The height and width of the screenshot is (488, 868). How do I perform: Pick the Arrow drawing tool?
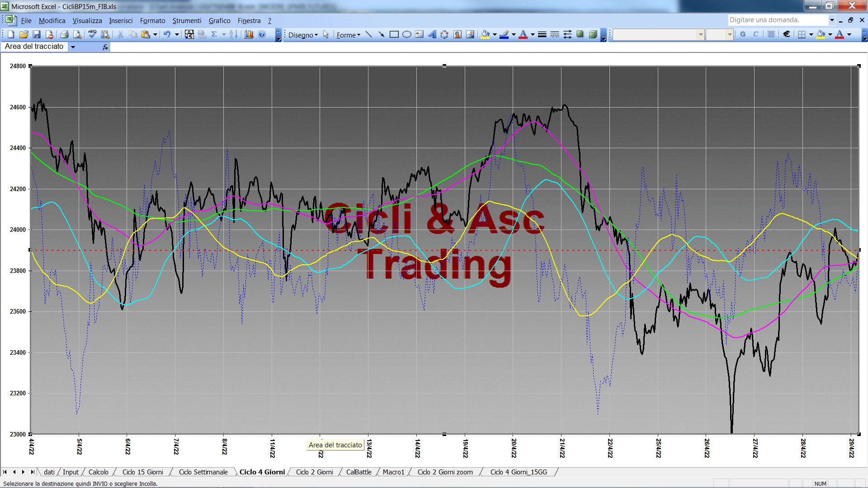pos(381,34)
